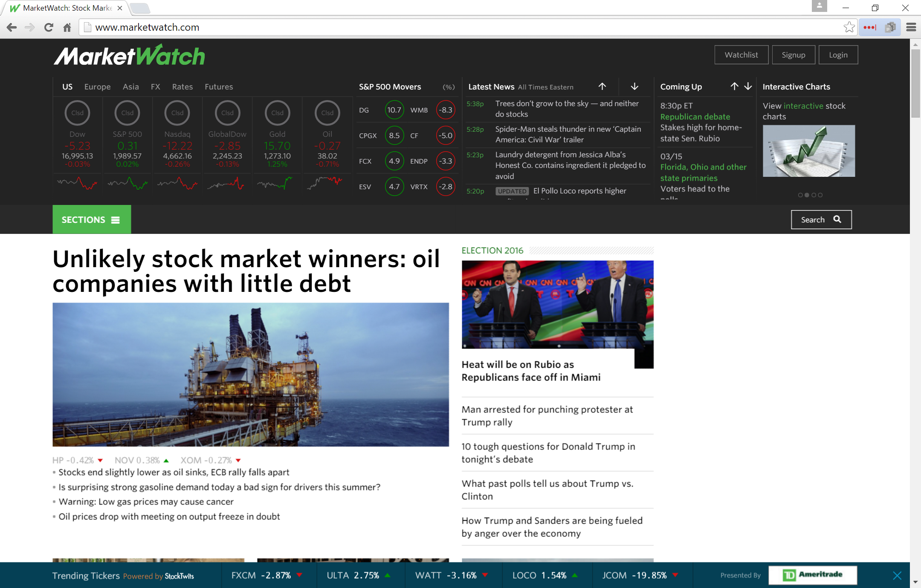
Task: Click the StockTwits logo in trending bar
Action: (180, 576)
